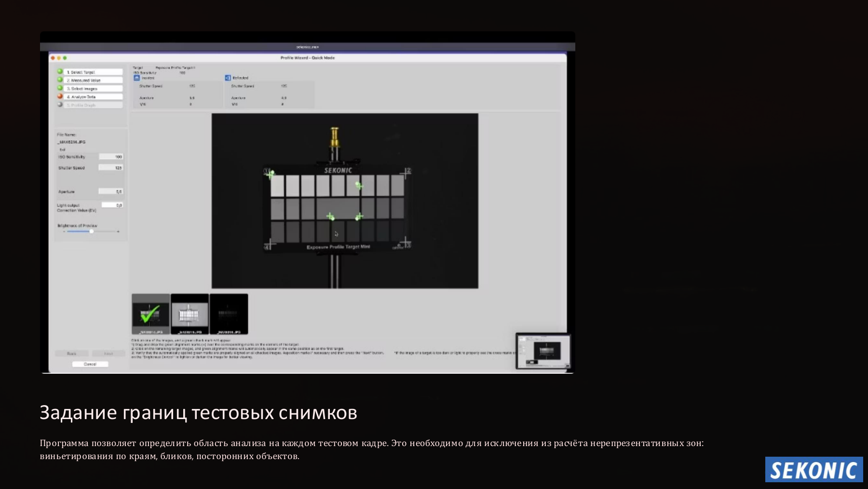The width and height of the screenshot is (868, 489).
Task: Click the blue Reflected measurement icon
Action: pos(228,78)
